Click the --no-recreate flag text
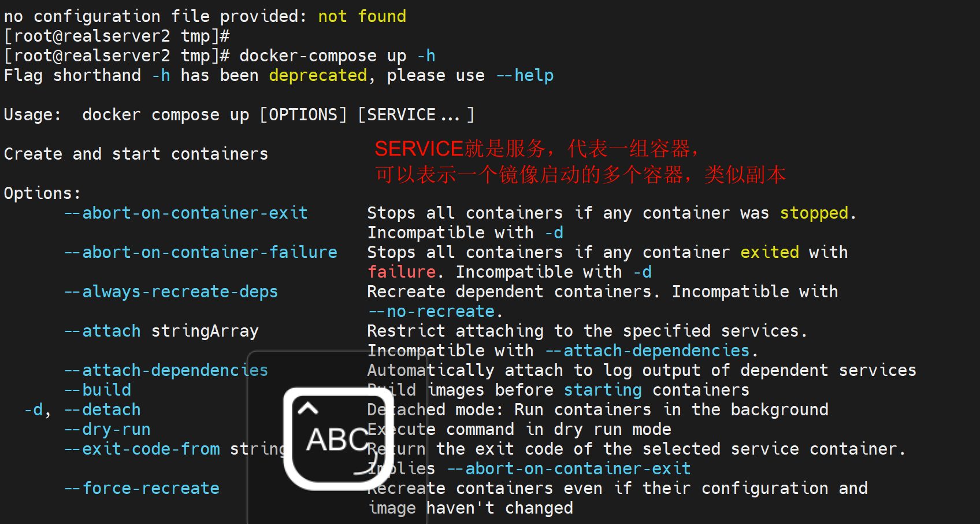Image resolution: width=980 pixels, height=524 pixels. coord(432,311)
